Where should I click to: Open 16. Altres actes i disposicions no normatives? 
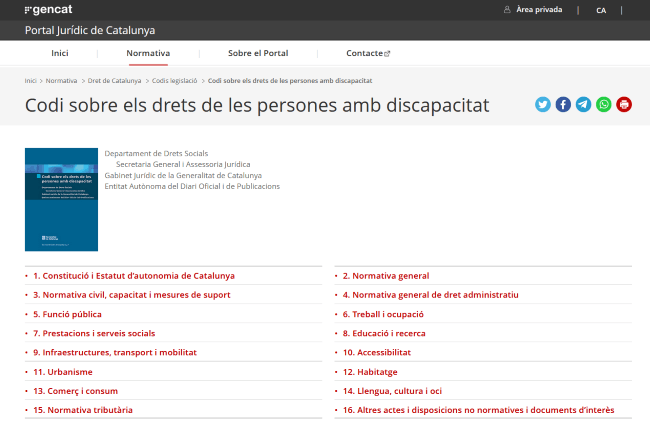479,410
